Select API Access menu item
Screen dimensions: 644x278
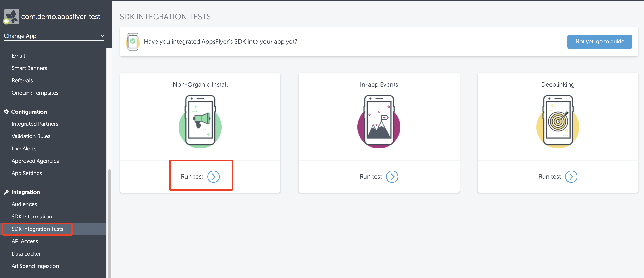(x=25, y=241)
